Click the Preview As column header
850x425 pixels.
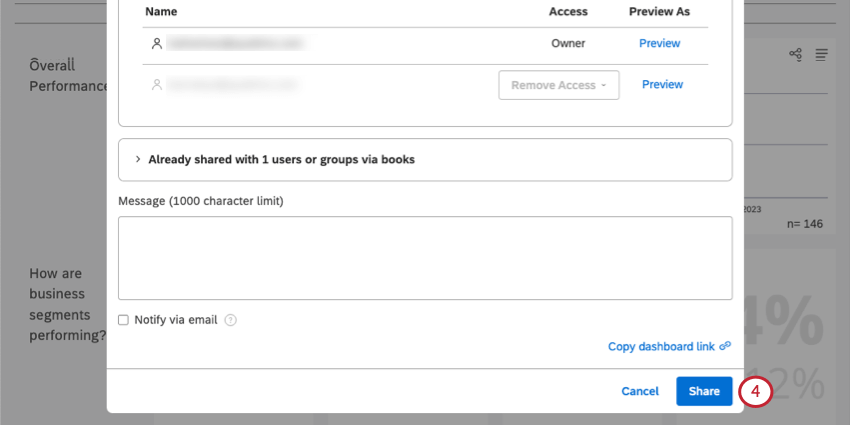pos(659,12)
